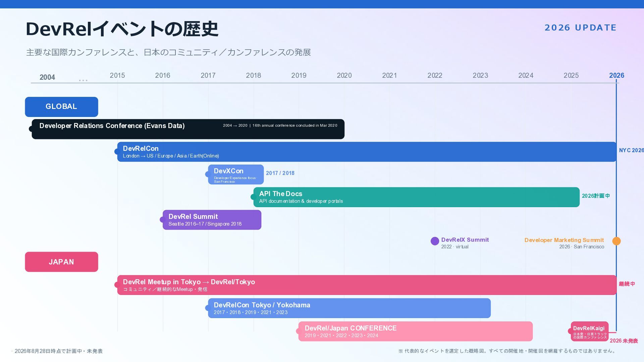Click the 2016 year on the axis
Screen dimensions: 644x362
[x=163, y=75]
